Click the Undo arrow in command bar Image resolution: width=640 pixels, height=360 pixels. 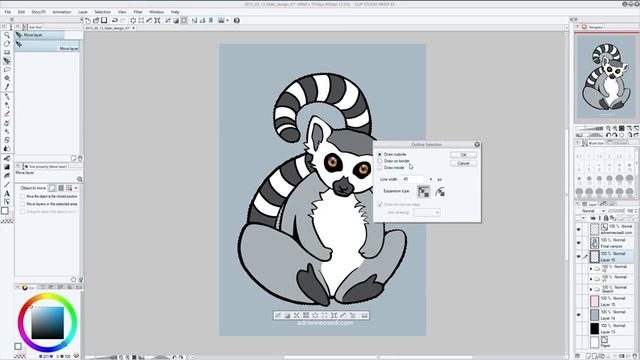[x=115, y=20]
